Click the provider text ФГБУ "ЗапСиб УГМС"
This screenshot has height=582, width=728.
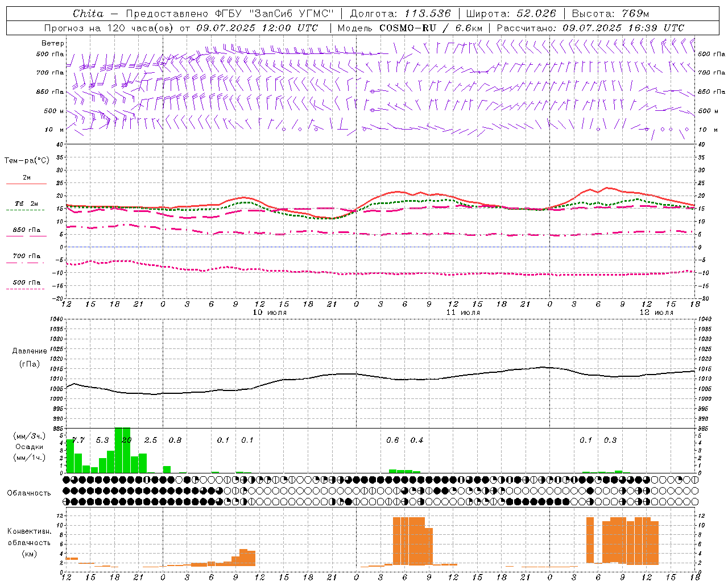[x=275, y=14]
